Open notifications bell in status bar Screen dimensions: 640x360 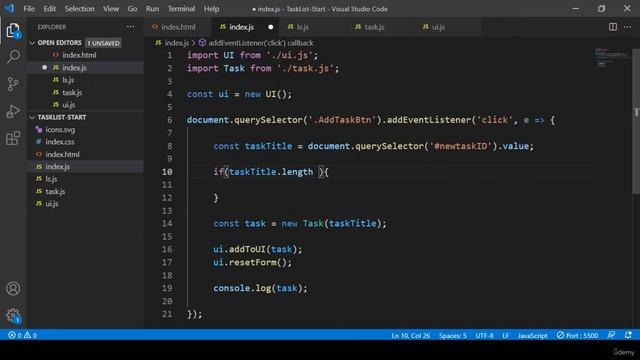[x=628, y=335]
